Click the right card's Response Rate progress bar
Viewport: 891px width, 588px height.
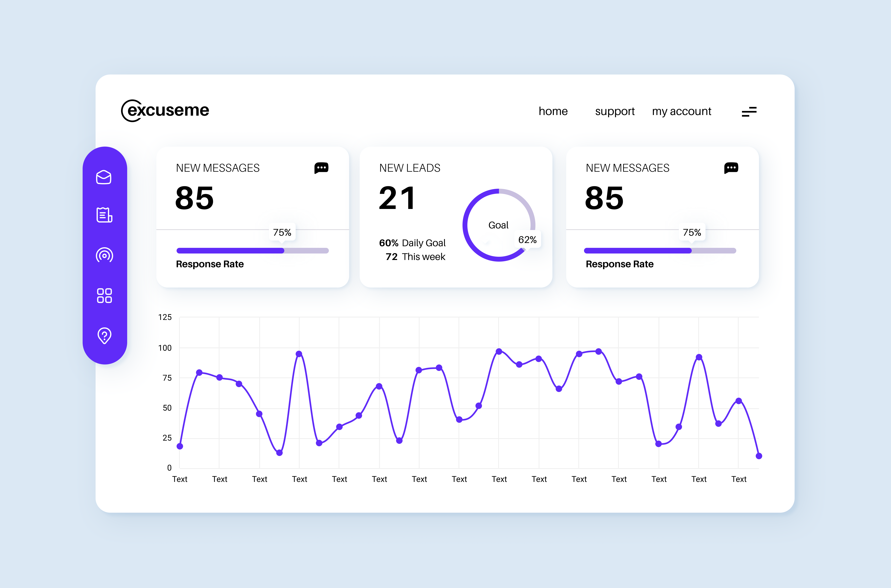click(660, 250)
